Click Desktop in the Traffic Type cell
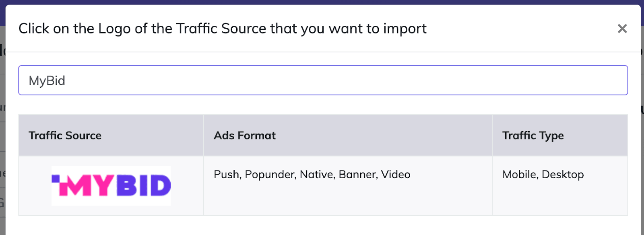Viewport: 644px width, 235px height. click(563, 175)
